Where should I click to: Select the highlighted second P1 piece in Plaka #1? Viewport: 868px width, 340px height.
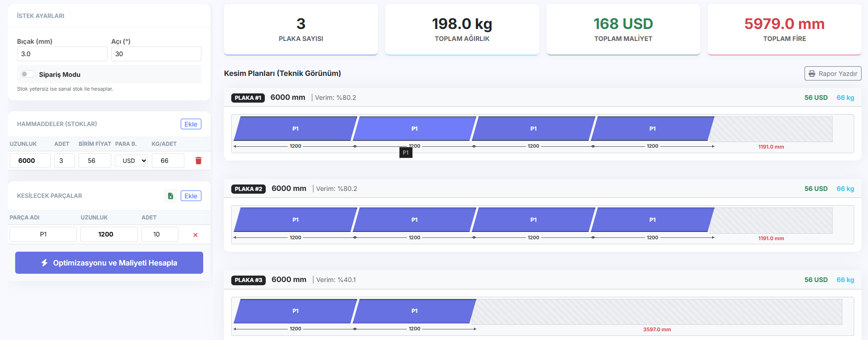[414, 128]
